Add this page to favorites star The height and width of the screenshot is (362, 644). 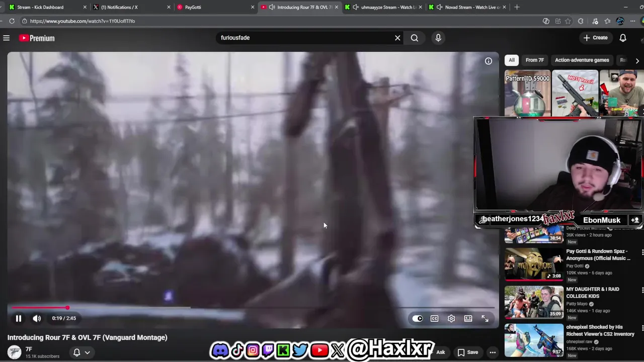coord(568,21)
